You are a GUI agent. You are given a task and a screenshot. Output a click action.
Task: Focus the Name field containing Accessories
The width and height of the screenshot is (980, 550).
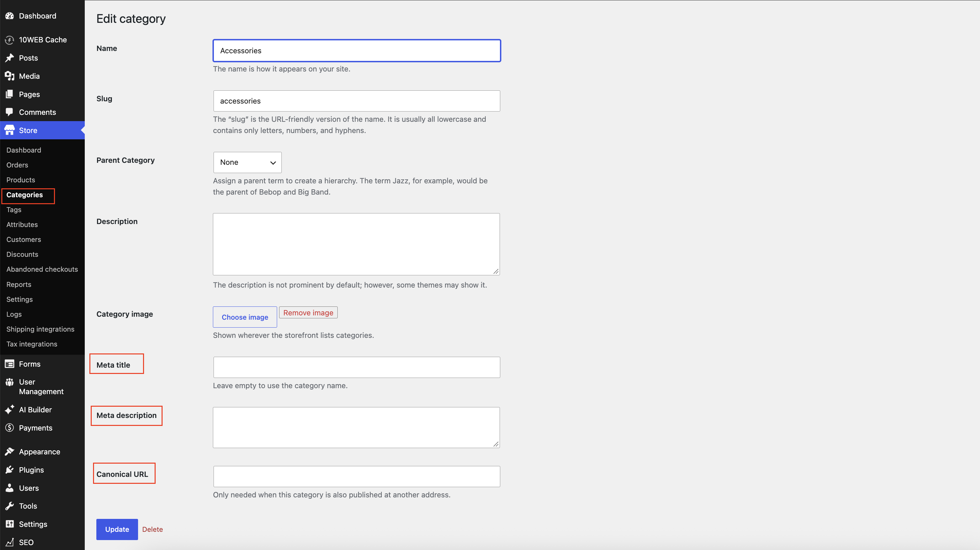pyautogui.click(x=357, y=51)
